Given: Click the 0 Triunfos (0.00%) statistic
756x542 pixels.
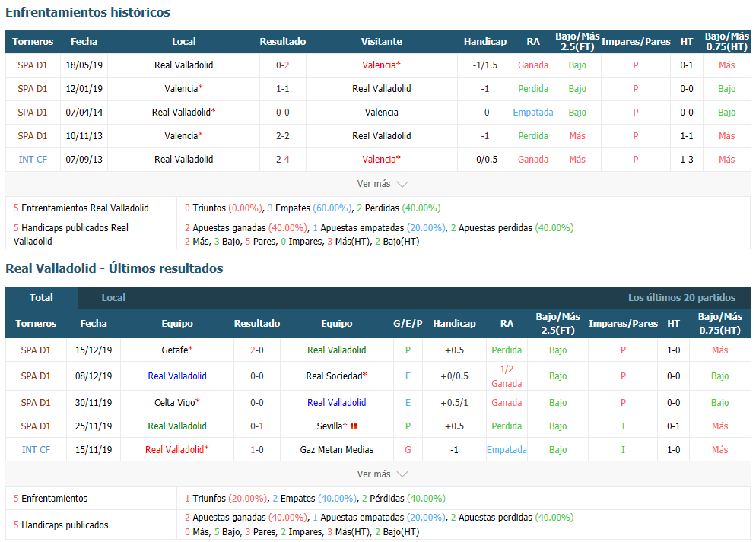Looking at the screenshot, I should (x=224, y=208).
